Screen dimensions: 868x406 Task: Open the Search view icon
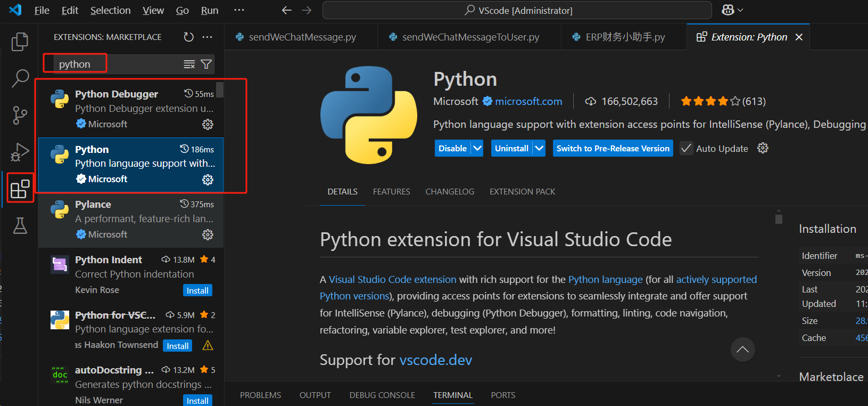point(20,78)
